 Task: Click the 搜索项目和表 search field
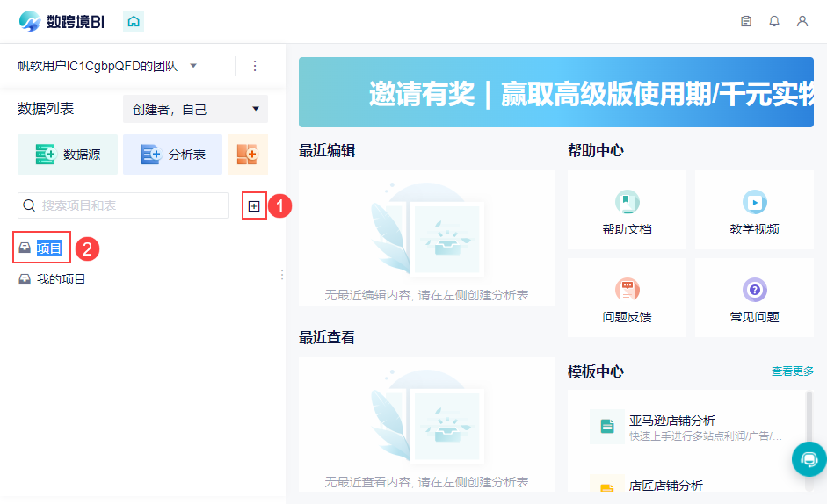[123, 205]
